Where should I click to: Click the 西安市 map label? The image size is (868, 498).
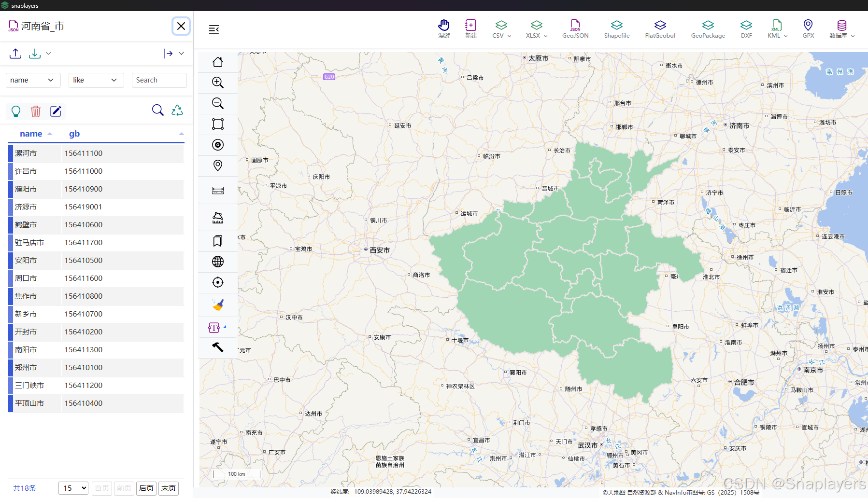380,250
